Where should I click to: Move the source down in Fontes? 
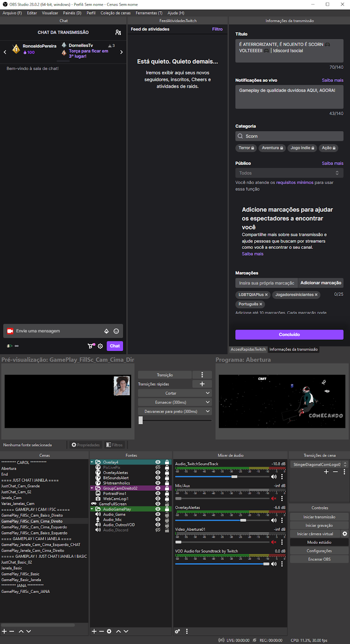pyautogui.click(x=126, y=632)
